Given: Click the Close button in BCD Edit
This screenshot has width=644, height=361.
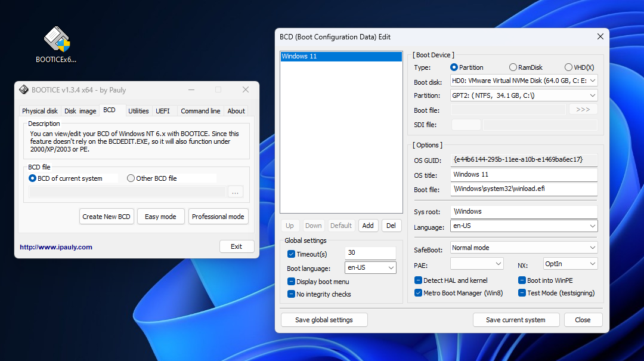Looking at the screenshot, I should (x=583, y=320).
